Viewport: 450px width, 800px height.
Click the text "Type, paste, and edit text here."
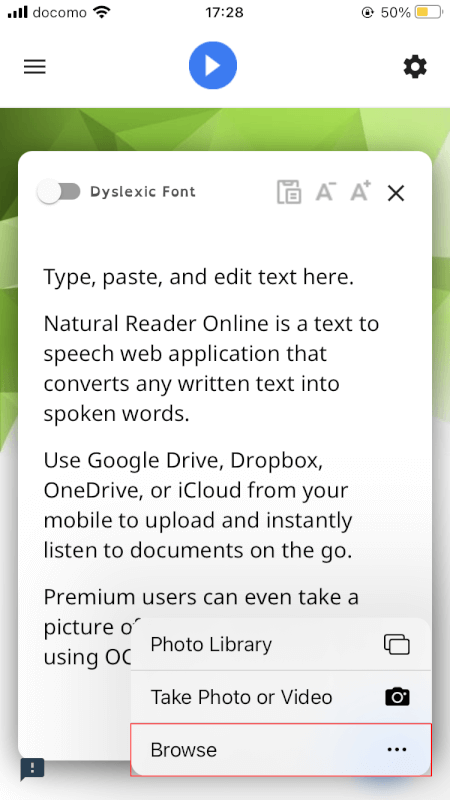click(198, 278)
